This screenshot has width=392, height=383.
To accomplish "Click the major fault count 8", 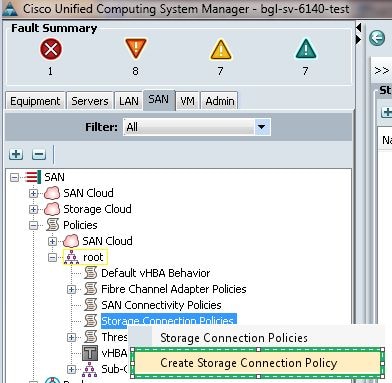I will pos(135,71).
